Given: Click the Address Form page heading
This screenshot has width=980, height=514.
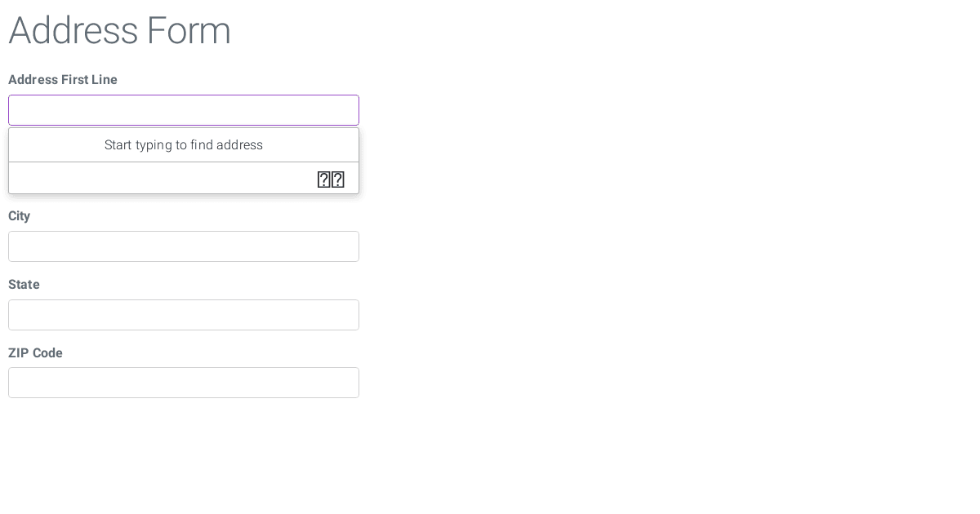Looking at the screenshot, I should click(x=119, y=31).
